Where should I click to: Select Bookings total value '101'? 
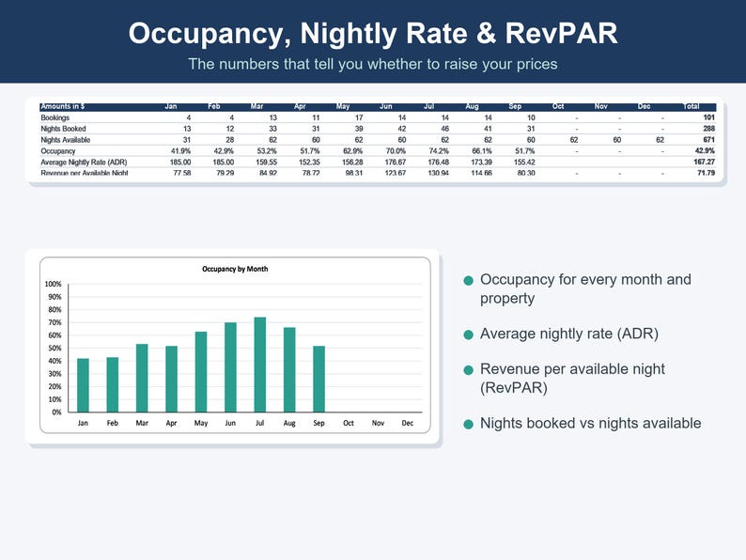(709, 117)
